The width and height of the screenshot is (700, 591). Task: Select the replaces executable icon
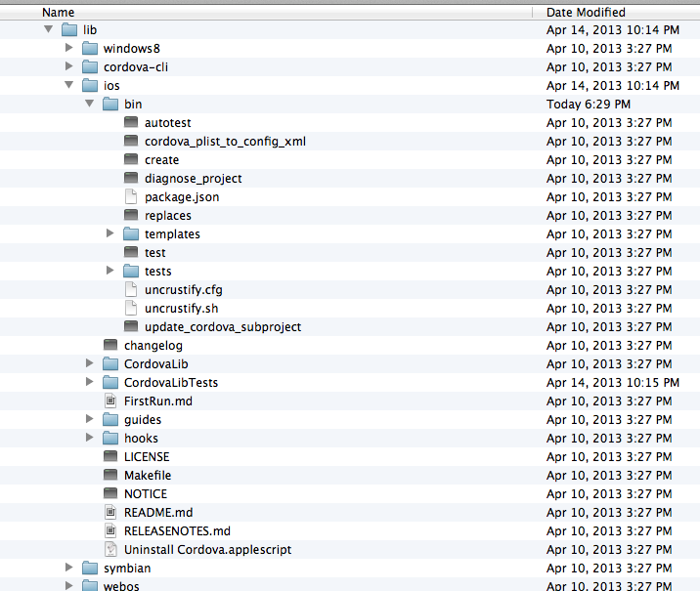coord(131,215)
